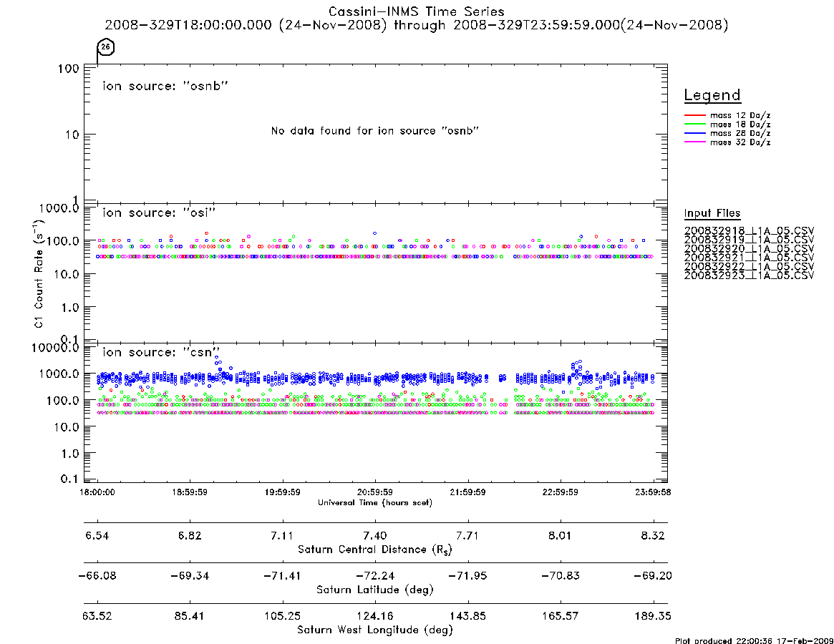
Task: Click the circled 26 marker above the plot
Action: 106,47
